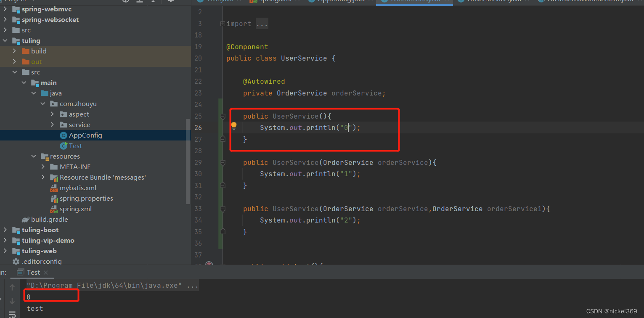The width and height of the screenshot is (644, 318).
Task: Click the service package icon
Action: coord(64,125)
